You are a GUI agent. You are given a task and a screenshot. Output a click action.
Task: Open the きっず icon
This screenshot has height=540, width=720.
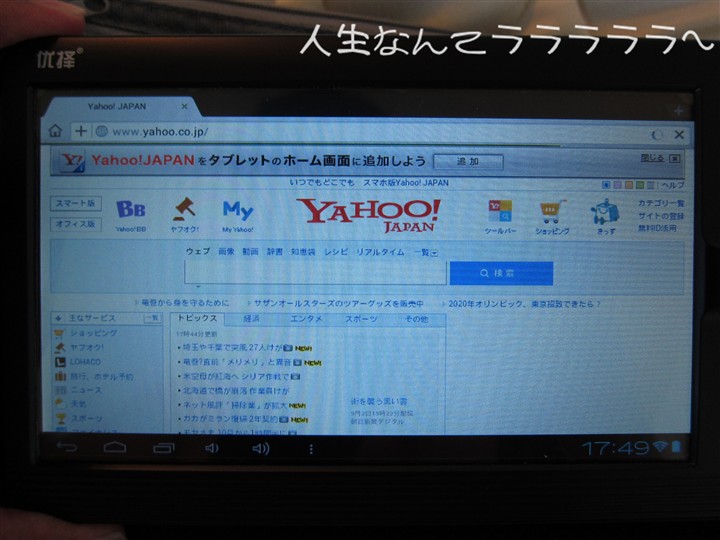tap(605, 217)
